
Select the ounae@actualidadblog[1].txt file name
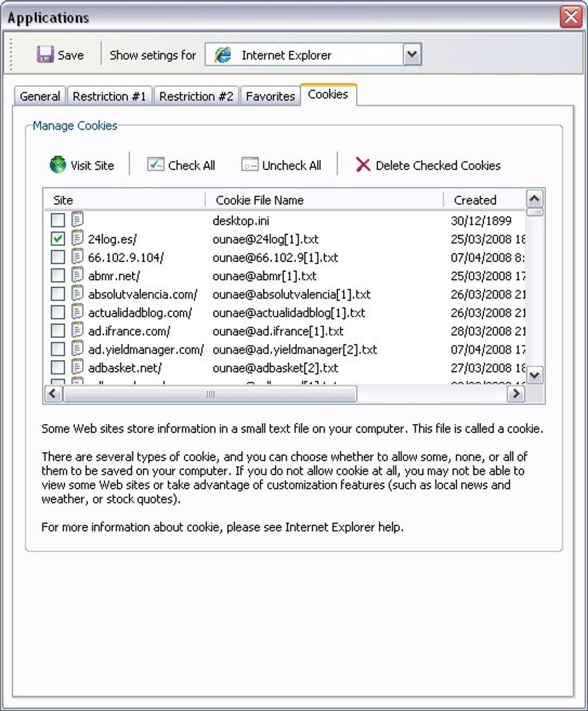tap(289, 313)
